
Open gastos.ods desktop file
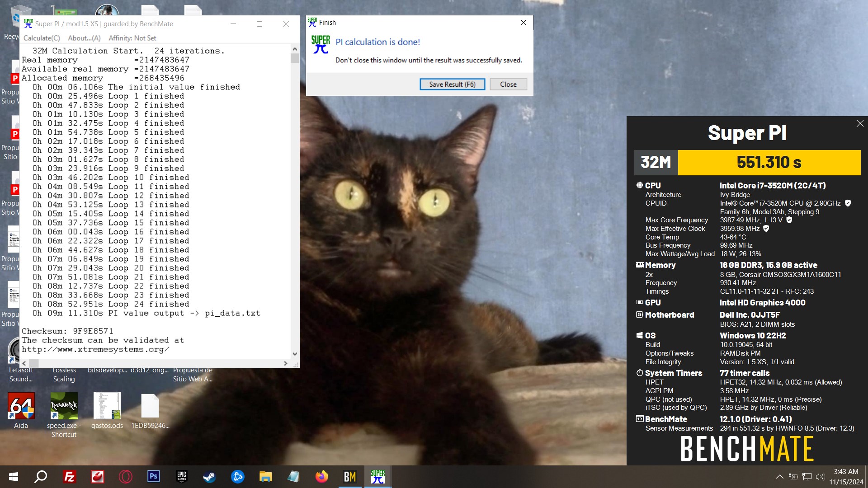click(107, 411)
